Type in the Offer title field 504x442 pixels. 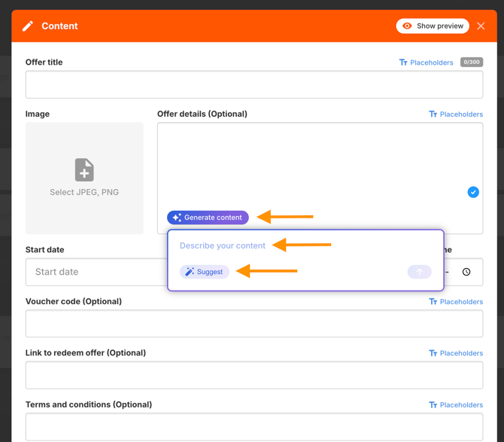(x=254, y=85)
